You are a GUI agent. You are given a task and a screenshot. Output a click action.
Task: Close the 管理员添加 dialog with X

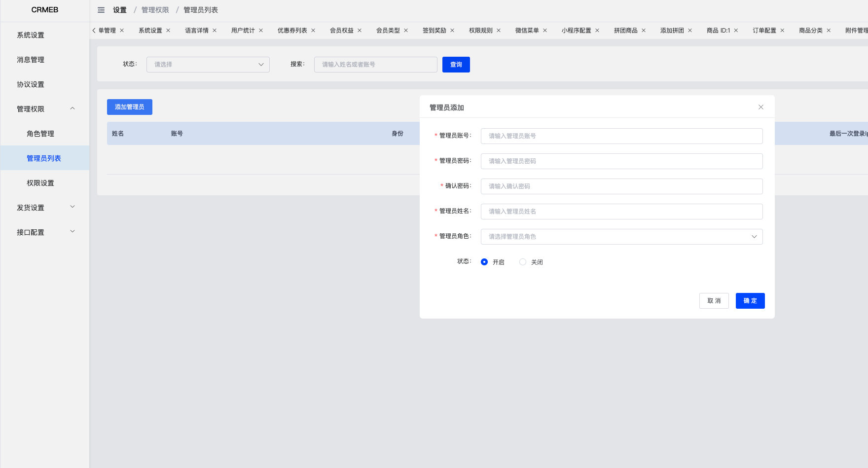pyautogui.click(x=761, y=107)
